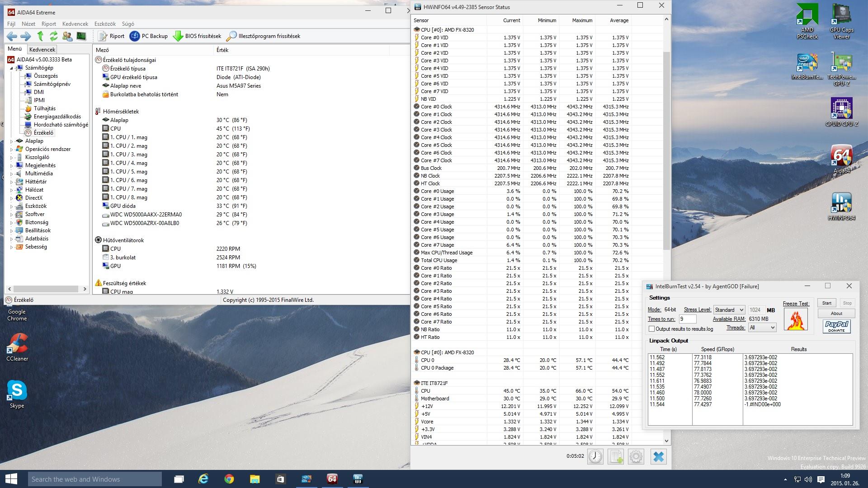Open HWiNFO sensor settings gear icon
The width and height of the screenshot is (868, 488).
click(x=636, y=456)
